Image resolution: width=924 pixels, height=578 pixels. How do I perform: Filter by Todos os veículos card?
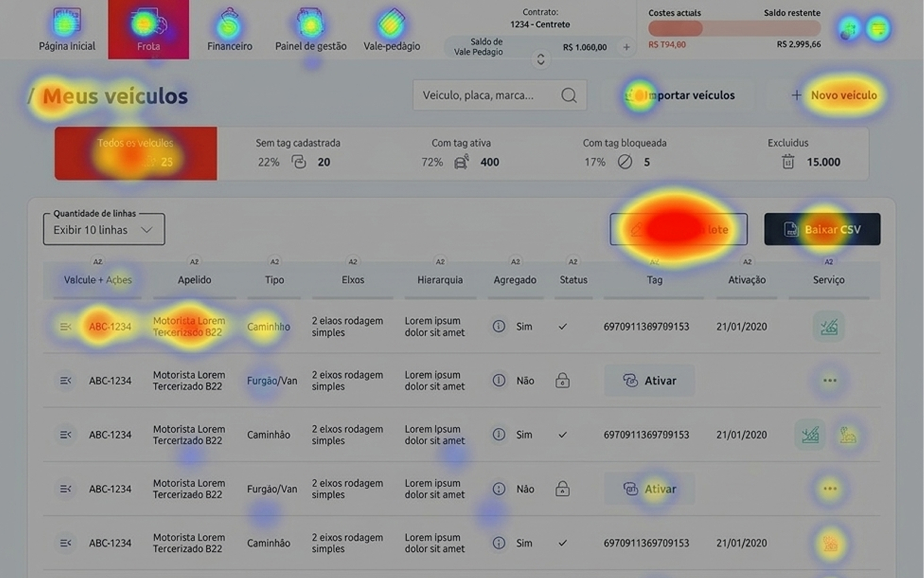(x=136, y=153)
